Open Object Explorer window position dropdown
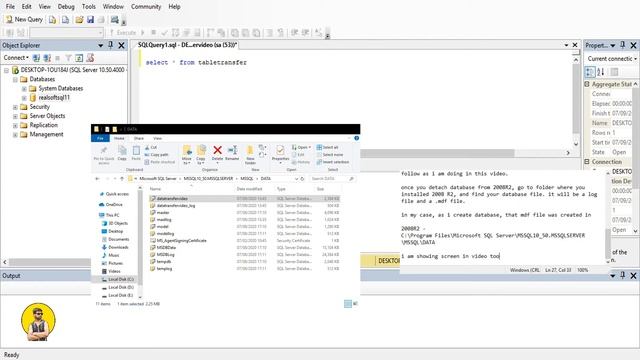 100,45
